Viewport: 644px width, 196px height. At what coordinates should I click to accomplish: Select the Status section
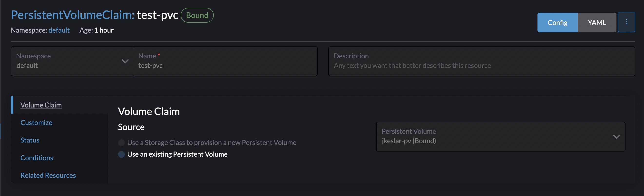tap(30, 140)
